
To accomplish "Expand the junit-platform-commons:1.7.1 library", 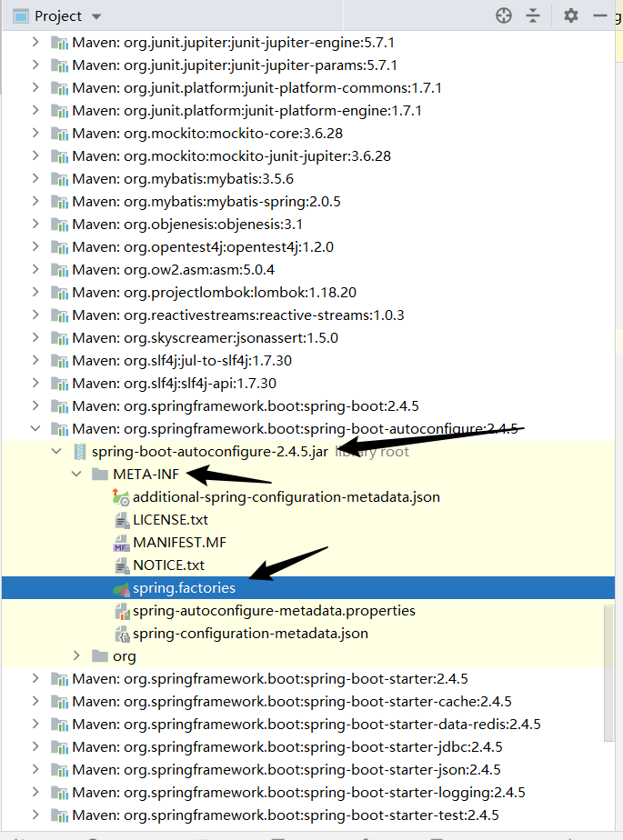I will pos(35,87).
